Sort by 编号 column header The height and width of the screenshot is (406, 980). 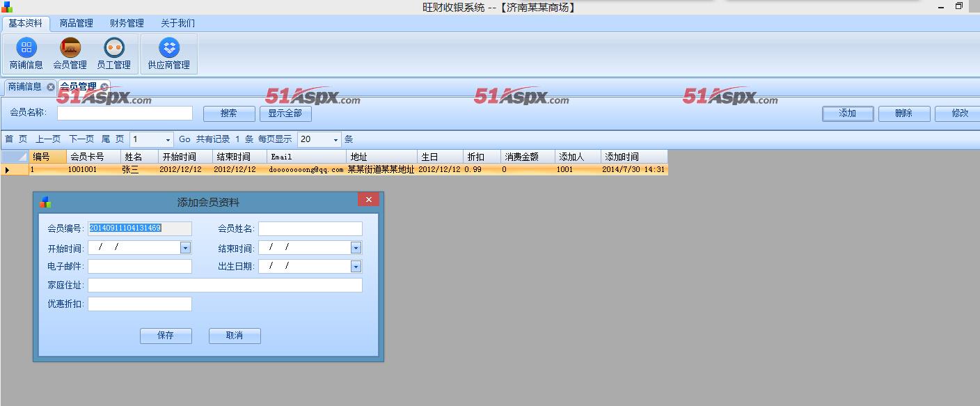pyautogui.click(x=47, y=157)
